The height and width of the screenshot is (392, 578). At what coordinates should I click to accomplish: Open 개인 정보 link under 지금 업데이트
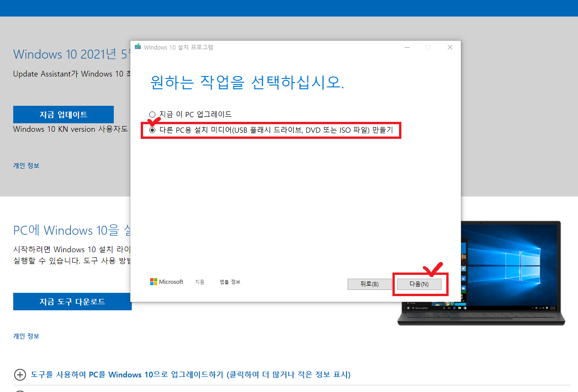[26, 166]
